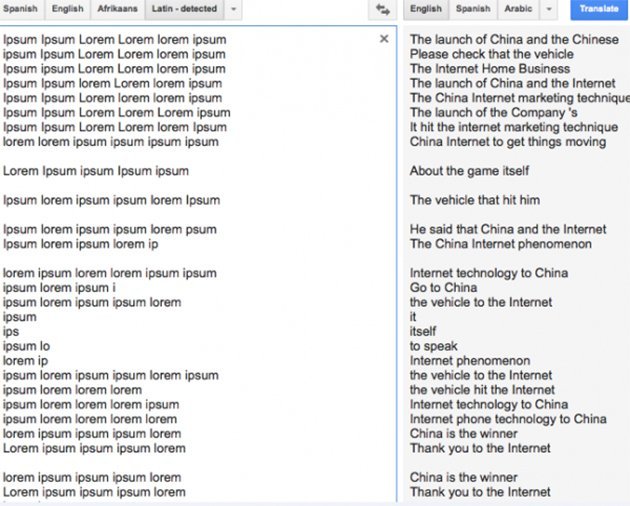The width and height of the screenshot is (630, 506).
Task: Click the translation 'Go to China'
Action: (x=444, y=288)
